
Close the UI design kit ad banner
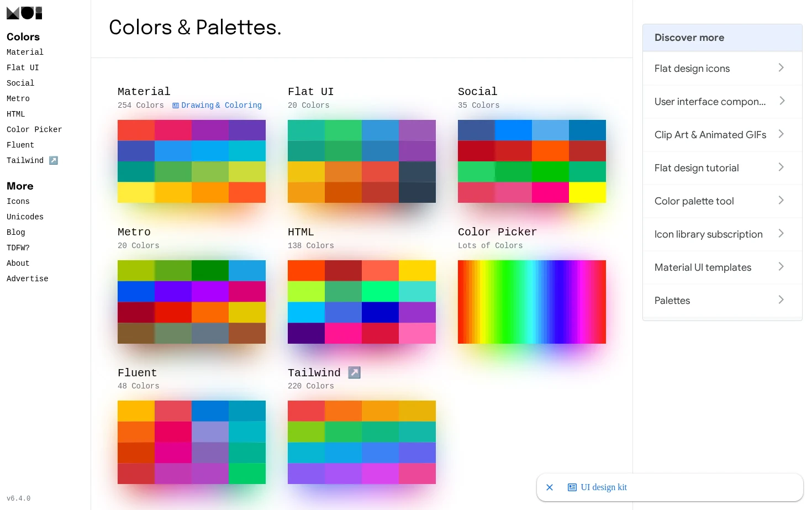tap(550, 487)
